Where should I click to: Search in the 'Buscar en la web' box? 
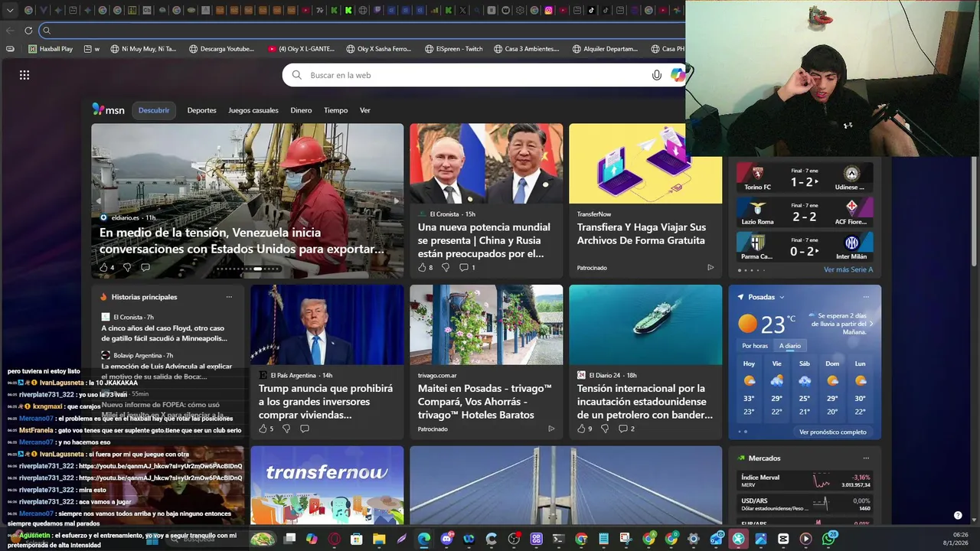point(475,75)
